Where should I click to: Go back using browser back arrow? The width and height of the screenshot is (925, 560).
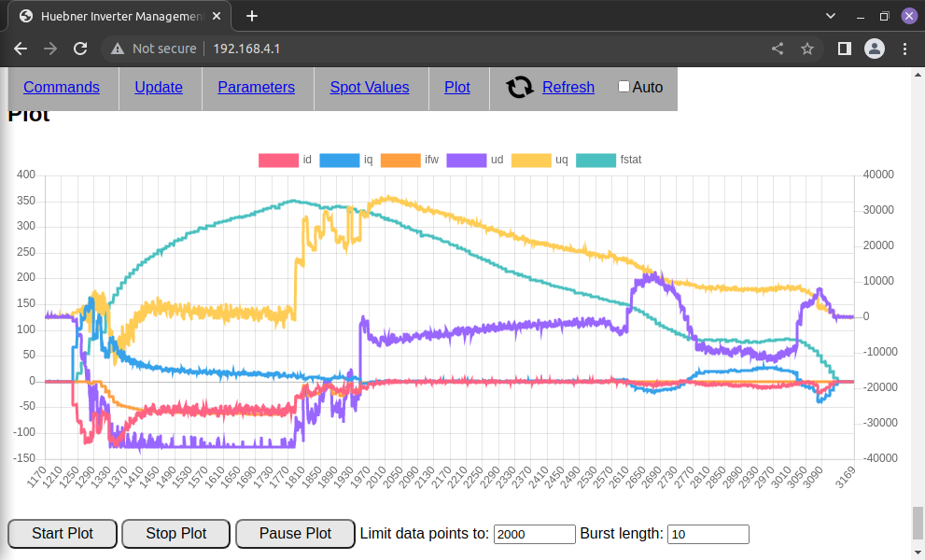click(x=21, y=49)
